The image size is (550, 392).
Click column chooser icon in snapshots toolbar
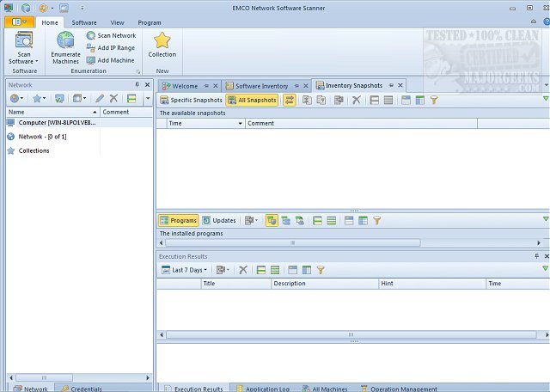[x=420, y=100]
